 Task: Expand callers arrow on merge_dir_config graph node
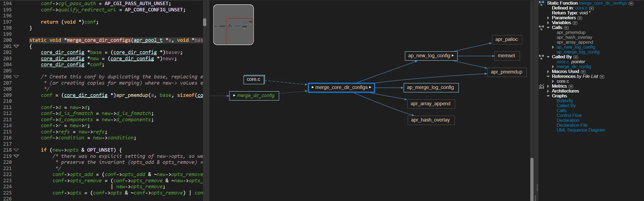click(x=234, y=95)
